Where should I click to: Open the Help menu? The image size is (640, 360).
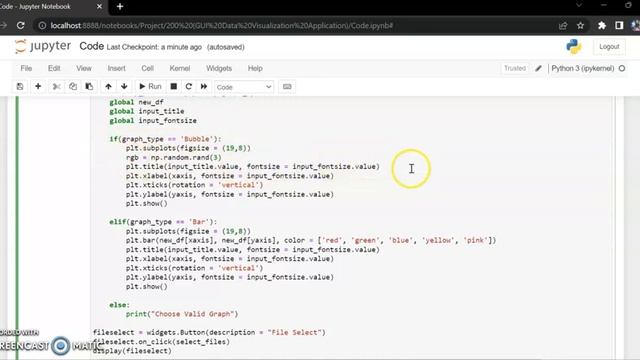pos(255,68)
